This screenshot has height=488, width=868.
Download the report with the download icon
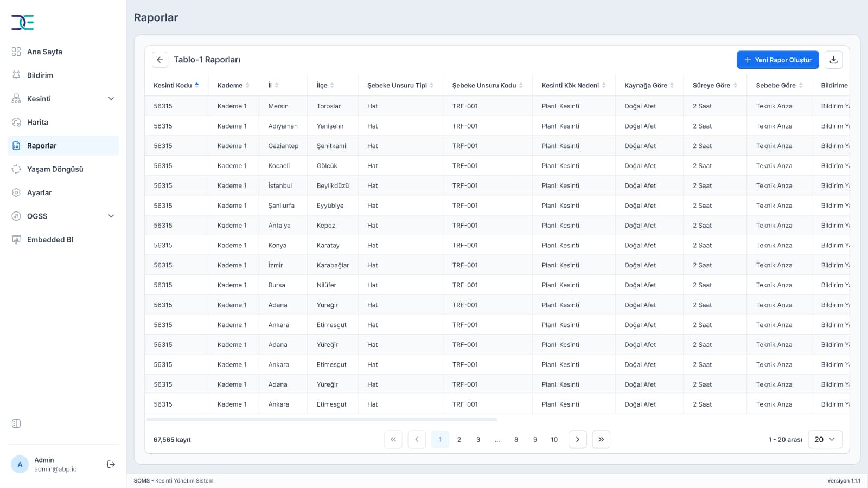[x=833, y=60]
